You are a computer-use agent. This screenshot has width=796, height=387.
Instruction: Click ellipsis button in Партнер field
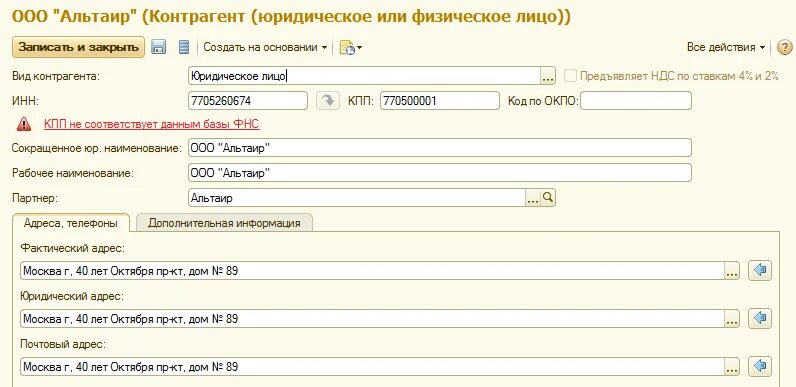533,198
